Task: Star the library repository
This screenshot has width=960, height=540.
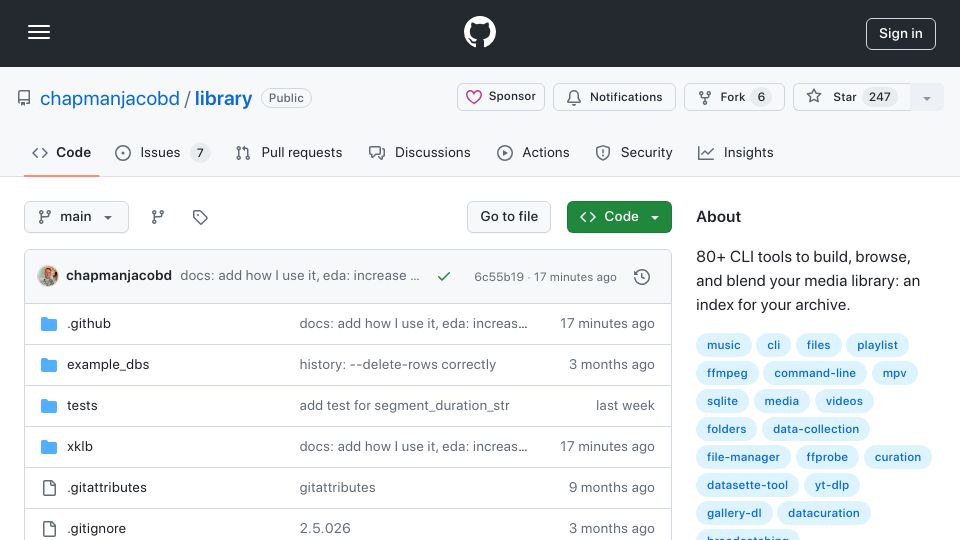Action: [852, 97]
